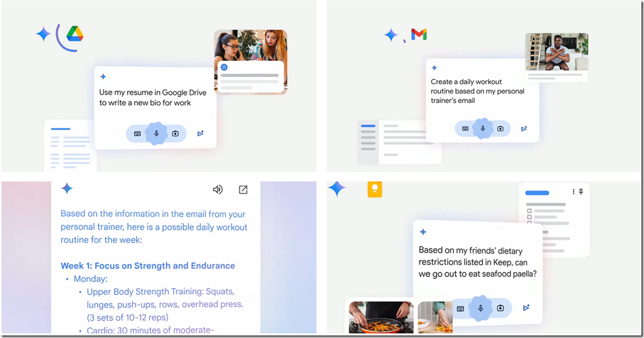
Task: Tap microphone in workout routine card
Action: [482, 128]
